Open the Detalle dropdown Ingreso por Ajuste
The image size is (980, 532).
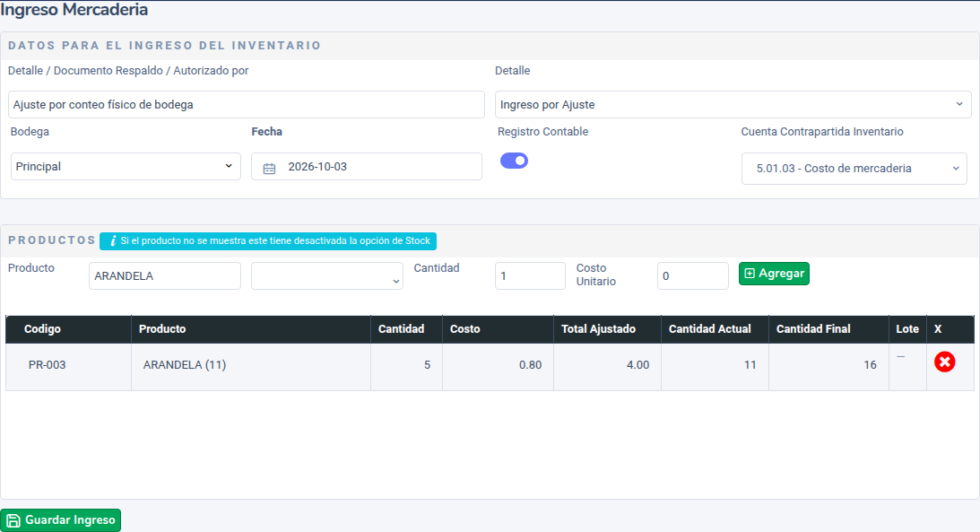pyautogui.click(x=733, y=104)
